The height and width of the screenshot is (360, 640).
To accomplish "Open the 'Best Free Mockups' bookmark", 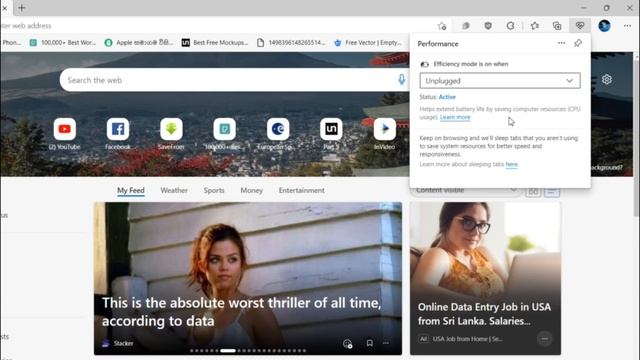I will tap(215, 42).
